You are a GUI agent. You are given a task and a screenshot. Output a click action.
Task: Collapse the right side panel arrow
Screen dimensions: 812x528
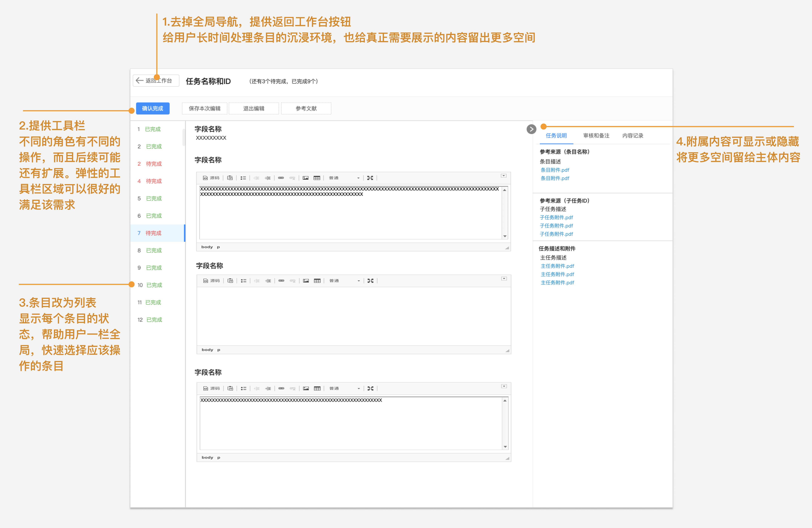[531, 129]
